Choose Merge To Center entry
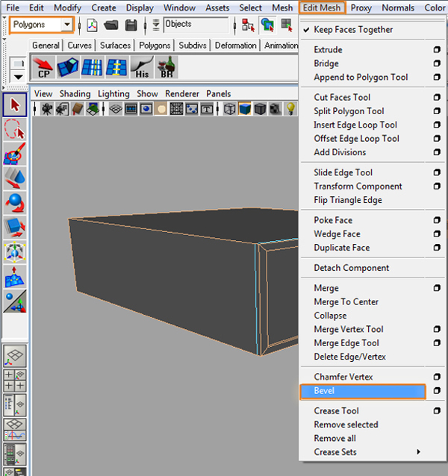Viewport: 448px width, 476px height. coord(346,302)
